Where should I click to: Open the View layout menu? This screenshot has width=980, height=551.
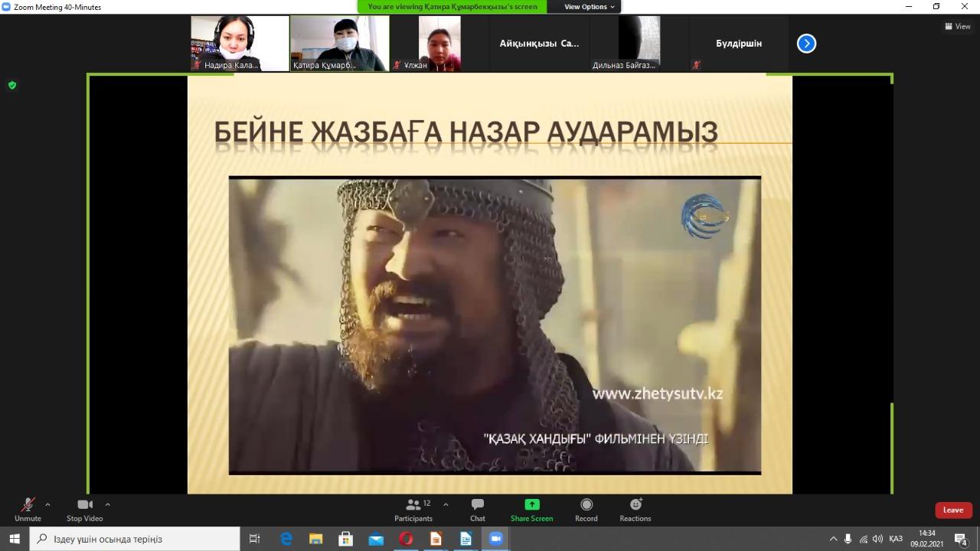(x=958, y=26)
